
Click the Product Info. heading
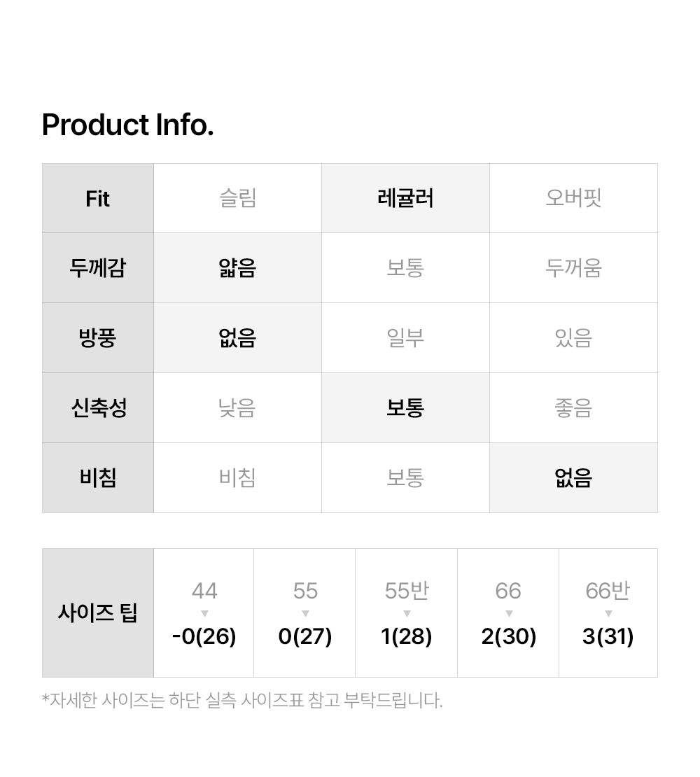point(128,125)
